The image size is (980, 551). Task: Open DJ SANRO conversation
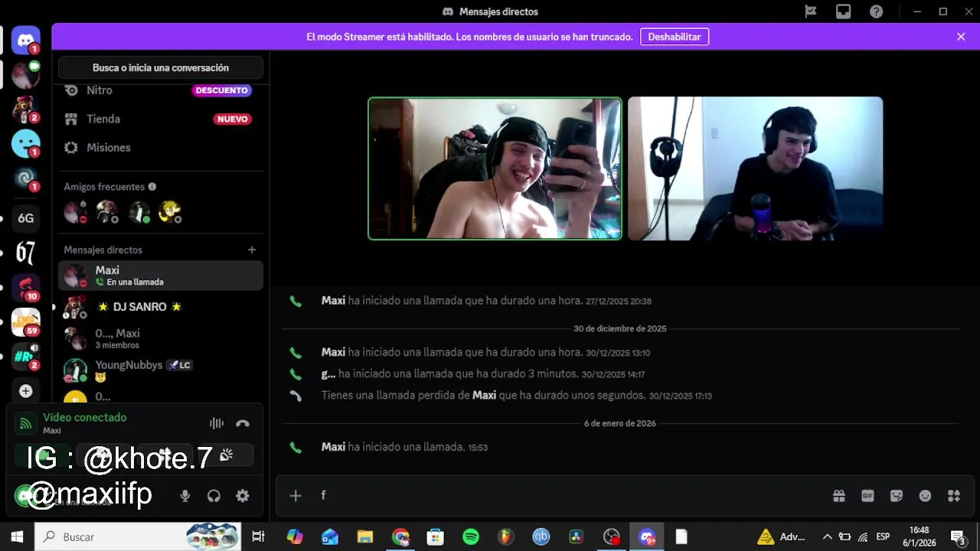(161, 307)
